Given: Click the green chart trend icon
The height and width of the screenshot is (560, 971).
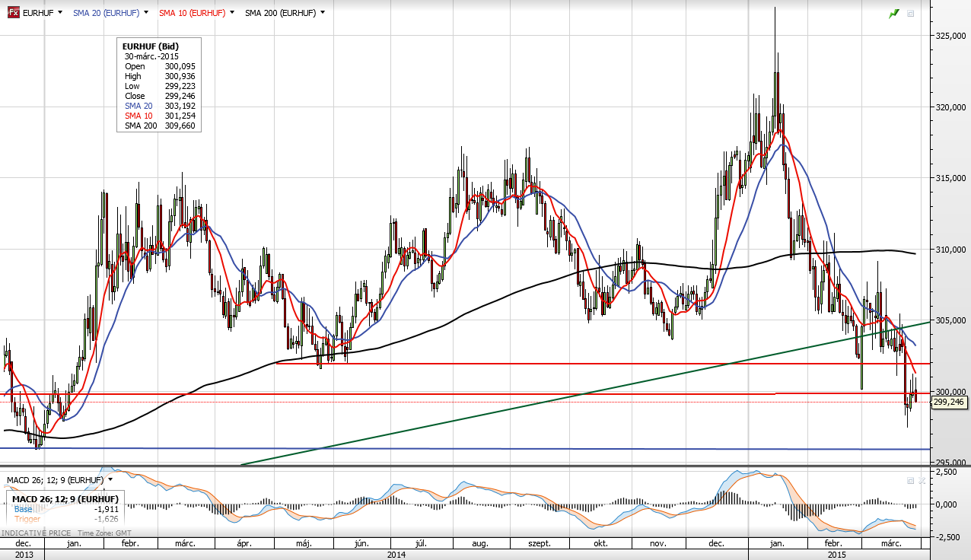Looking at the screenshot, I should coord(894,13).
